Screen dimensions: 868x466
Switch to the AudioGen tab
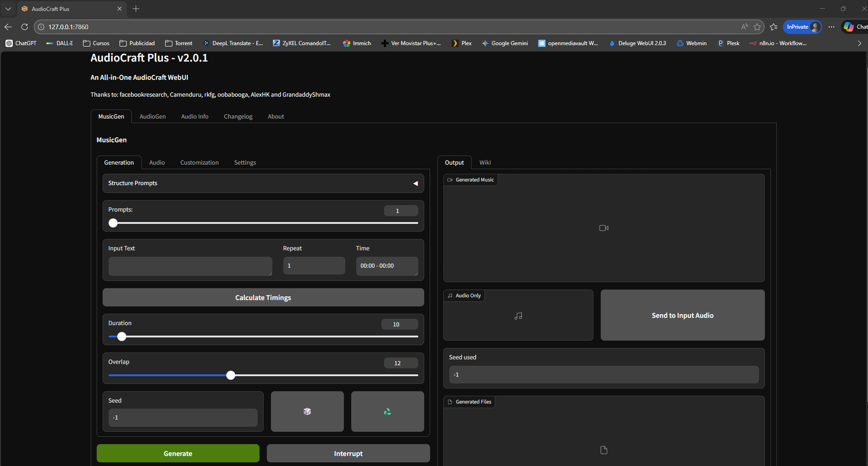pos(152,117)
